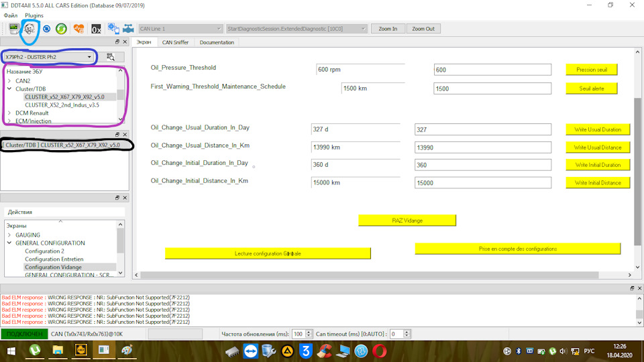Click the Bluetooth tray icon
This screenshot has height=362, width=644.
(519, 351)
